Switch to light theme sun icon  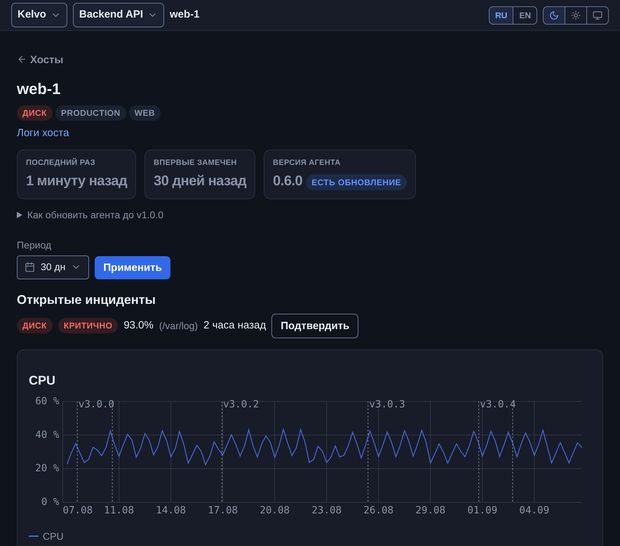point(575,15)
